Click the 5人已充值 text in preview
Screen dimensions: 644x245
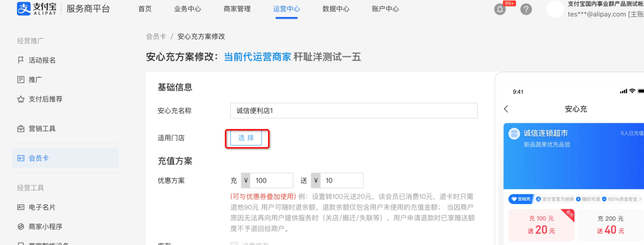(x=631, y=133)
